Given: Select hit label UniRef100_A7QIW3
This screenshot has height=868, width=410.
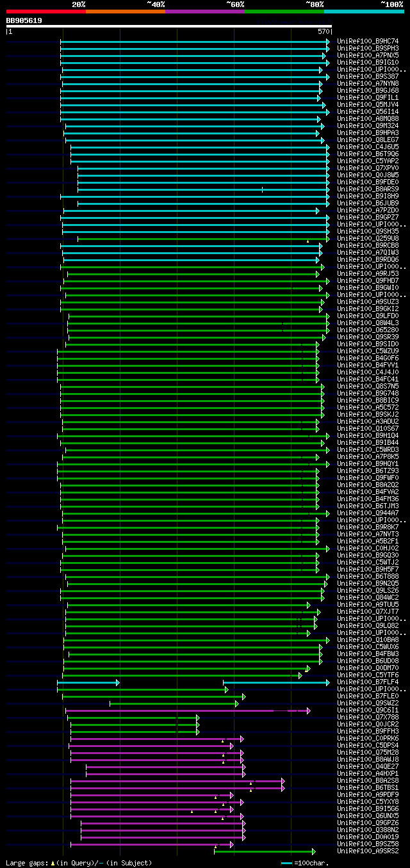Looking at the screenshot, I should point(368,253).
